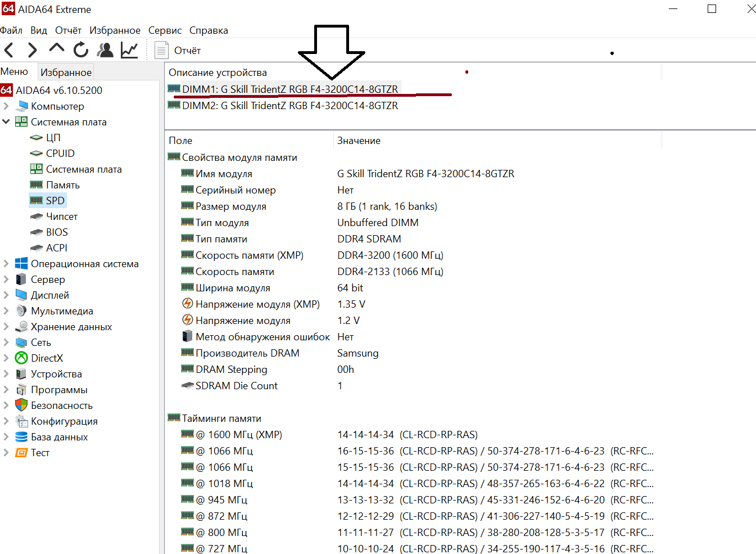The image size is (756, 554).
Task: Open the Вид menu
Action: coord(39,30)
